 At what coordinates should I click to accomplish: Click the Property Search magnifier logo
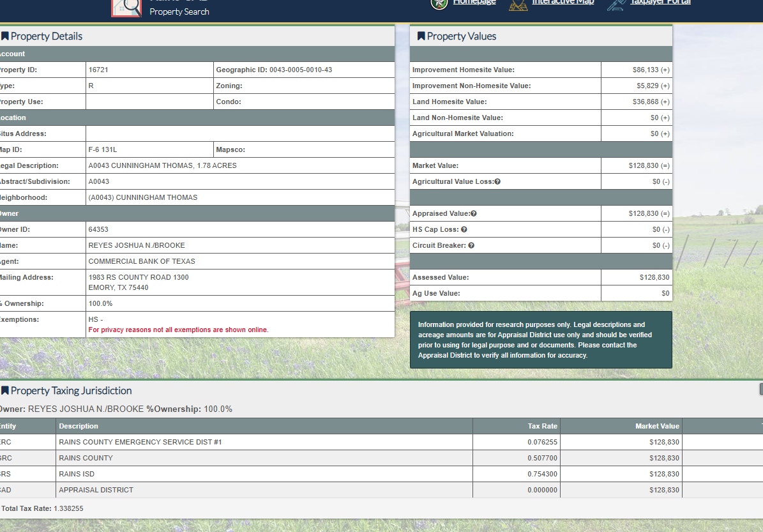tap(126, 6)
